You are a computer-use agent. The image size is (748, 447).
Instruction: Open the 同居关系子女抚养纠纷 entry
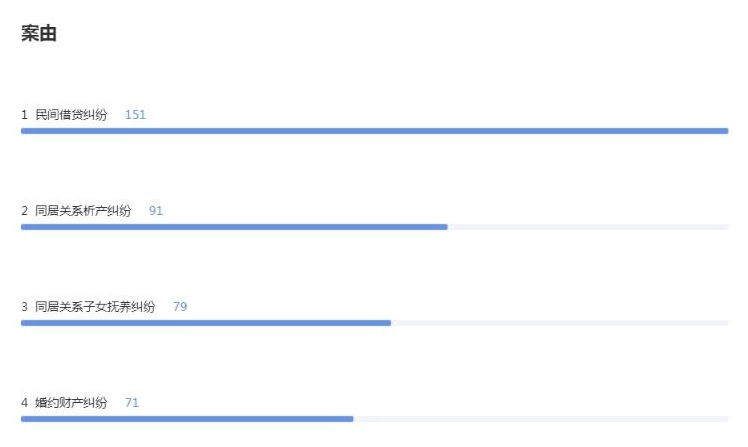pyautogui.click(x=95, y=306)
